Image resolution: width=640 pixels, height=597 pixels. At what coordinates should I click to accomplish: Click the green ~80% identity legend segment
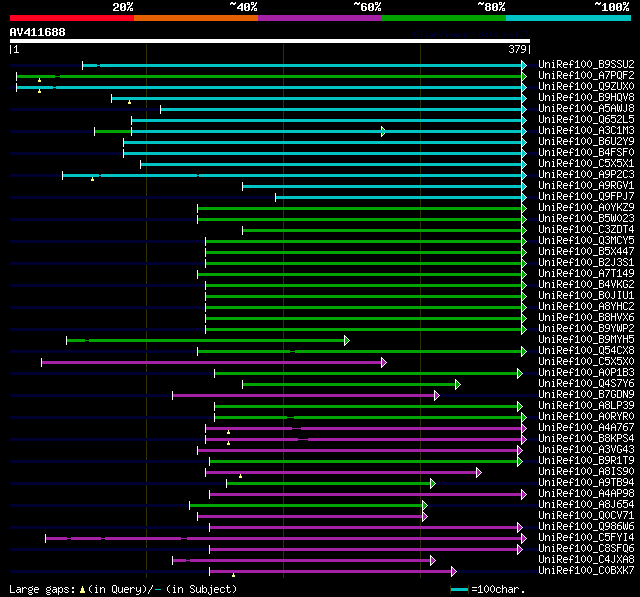click(x=444, y=18)
